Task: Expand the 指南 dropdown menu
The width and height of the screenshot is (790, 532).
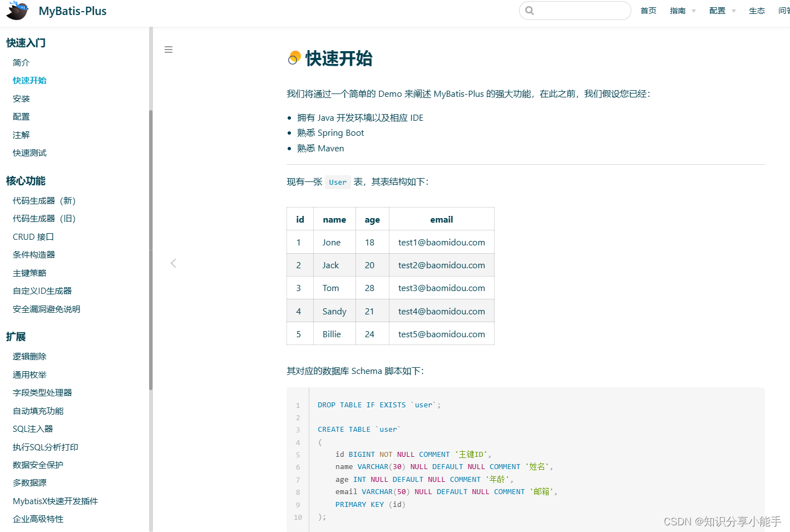Action: click(x=683, y=11)
